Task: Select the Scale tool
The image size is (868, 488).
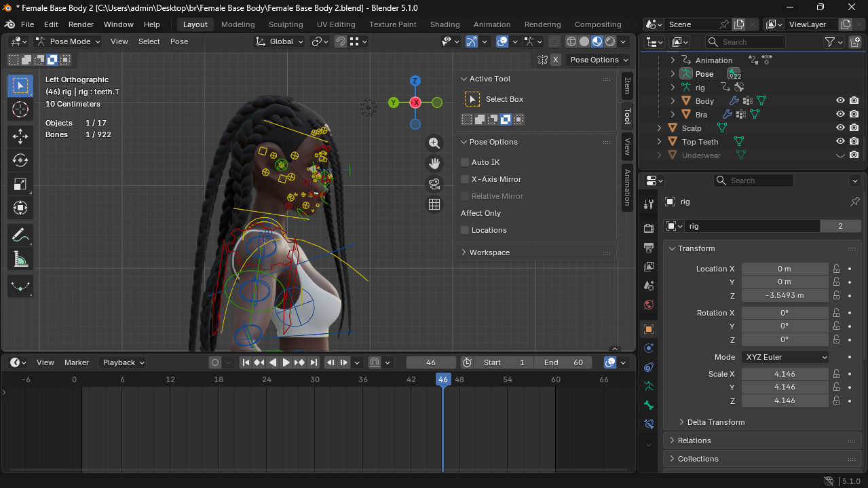Action: tap(20, 184)
